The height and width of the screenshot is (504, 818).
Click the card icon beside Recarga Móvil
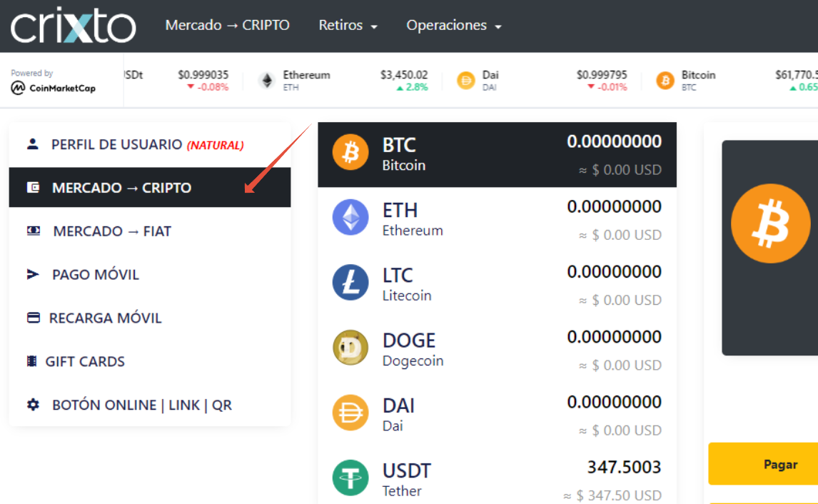[34, 317]
